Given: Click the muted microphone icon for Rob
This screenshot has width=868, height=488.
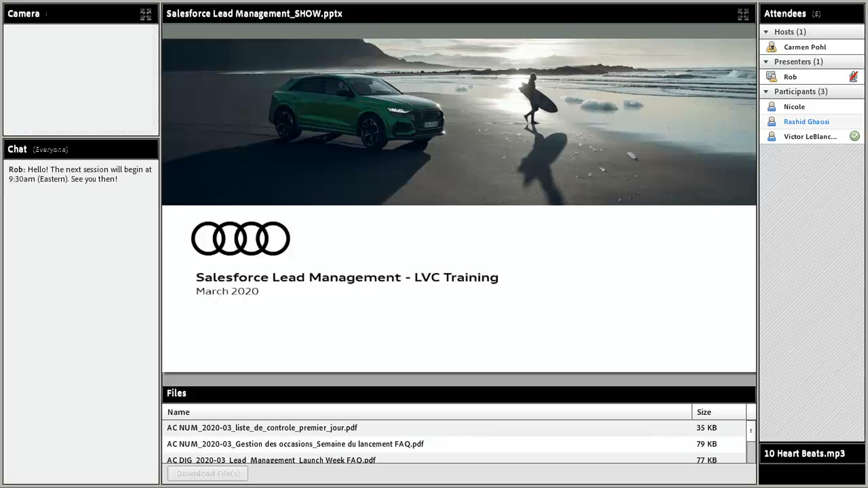Looking at the screenshot, I should [x=854, y=76].
